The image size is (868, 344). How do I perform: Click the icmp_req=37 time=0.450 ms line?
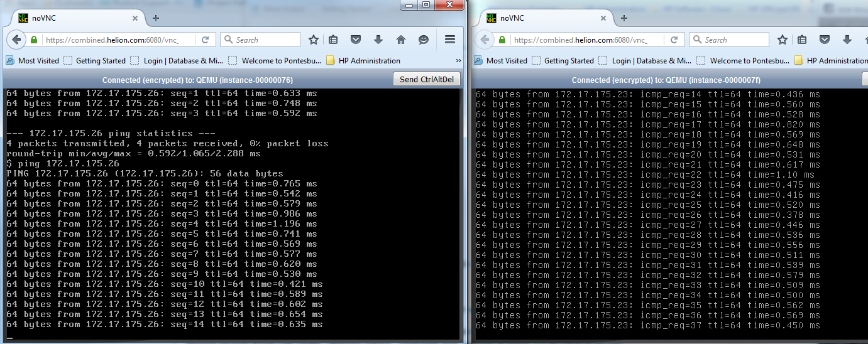click(648, 325)
